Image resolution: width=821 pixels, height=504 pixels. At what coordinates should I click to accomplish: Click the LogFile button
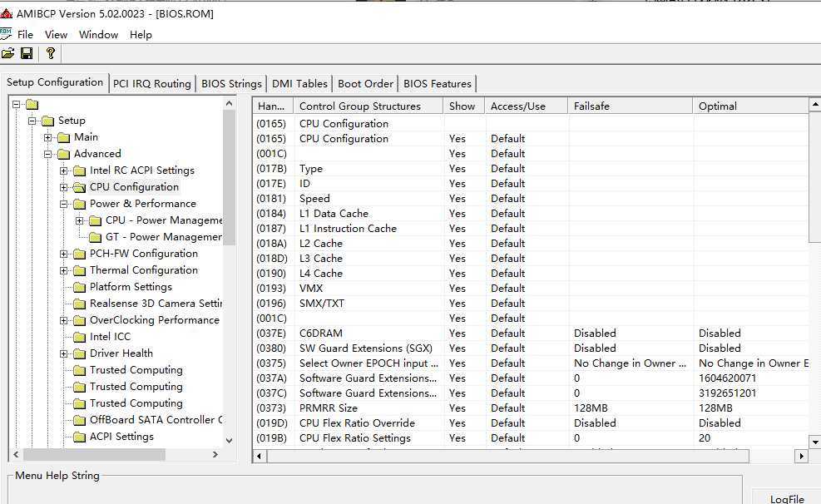pos(787,498)
